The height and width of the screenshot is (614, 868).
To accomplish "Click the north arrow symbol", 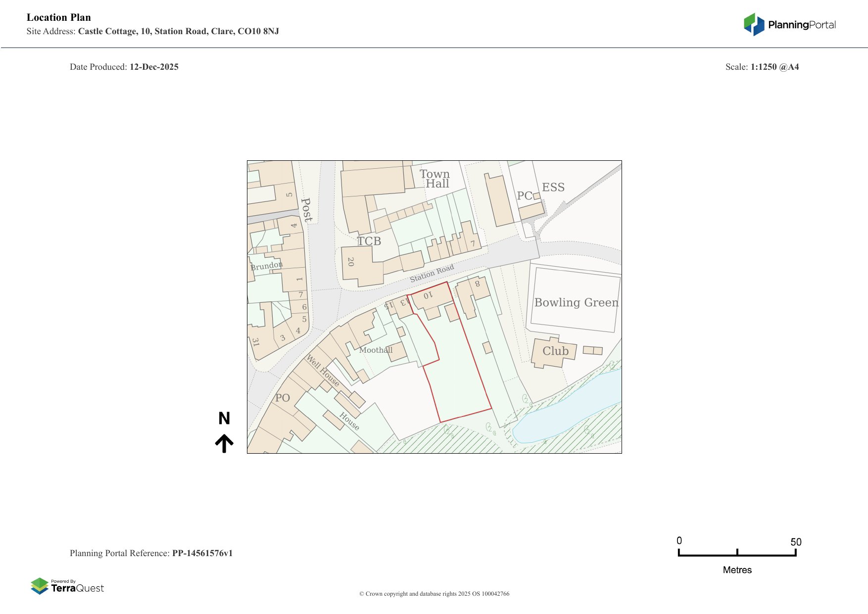I will click(x=224, y=443).
